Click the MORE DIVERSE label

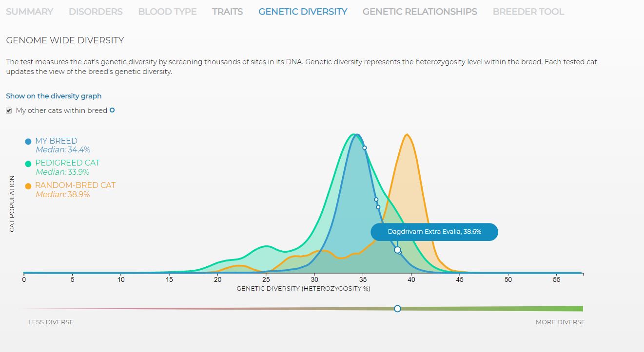tap(560, 322)
